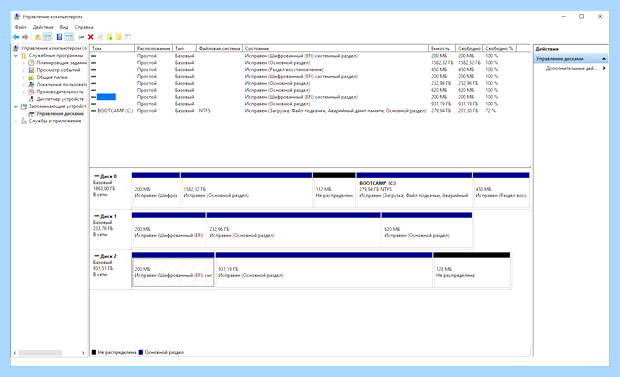
Task: Click the tree pane horizontal scrollbar thumb
Action: 40,352
